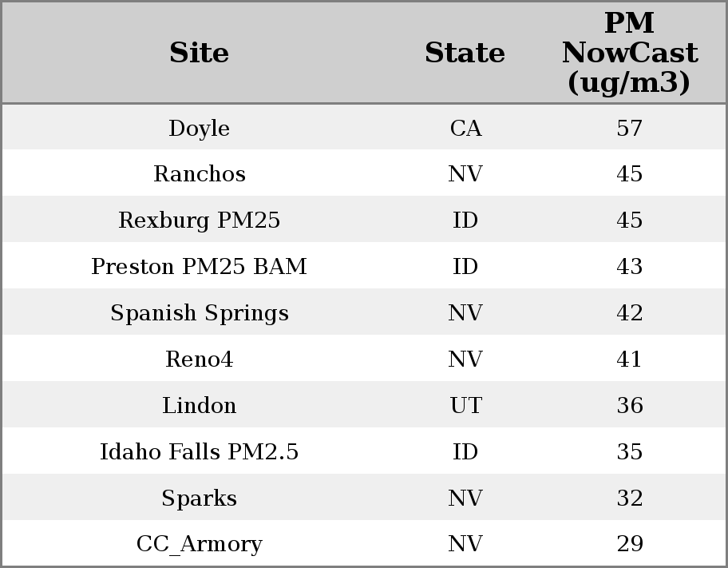Click the NowCast value 43

[629, 267]
